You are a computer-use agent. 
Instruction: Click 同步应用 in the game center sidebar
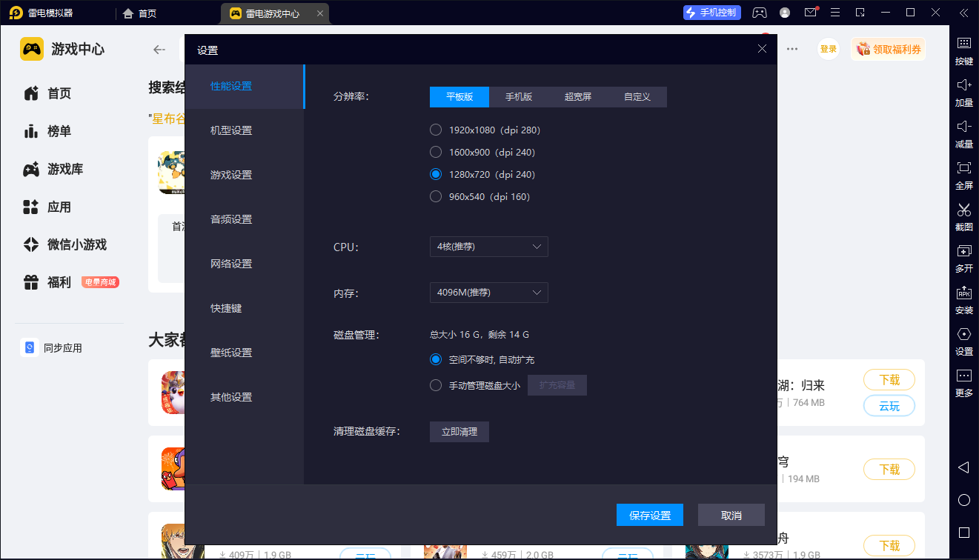tap(52, 348)
